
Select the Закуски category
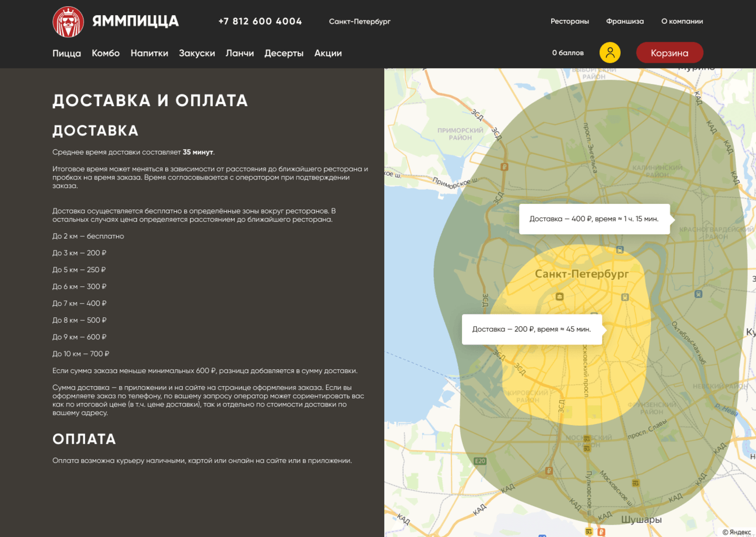pos(197,53)
